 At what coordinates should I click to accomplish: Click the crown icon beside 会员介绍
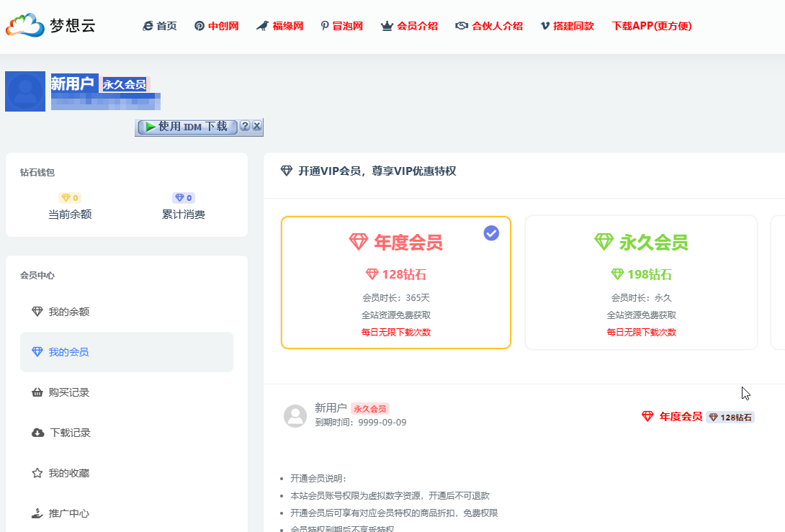click(387, 26)
